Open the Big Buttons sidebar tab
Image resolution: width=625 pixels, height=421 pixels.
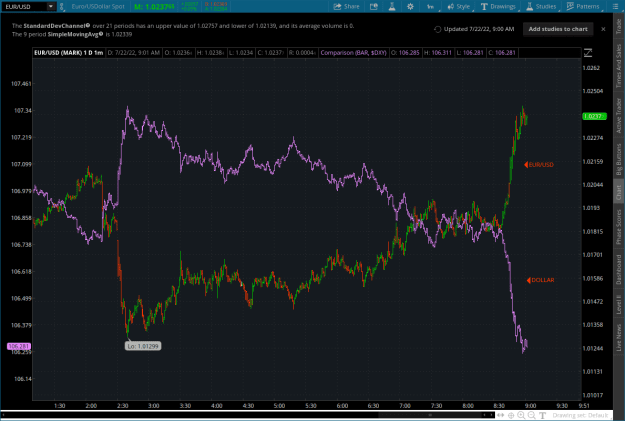coord(619,159)
